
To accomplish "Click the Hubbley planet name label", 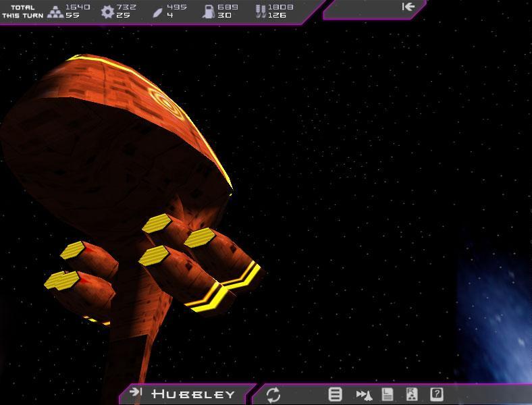I will coord(193,394).
